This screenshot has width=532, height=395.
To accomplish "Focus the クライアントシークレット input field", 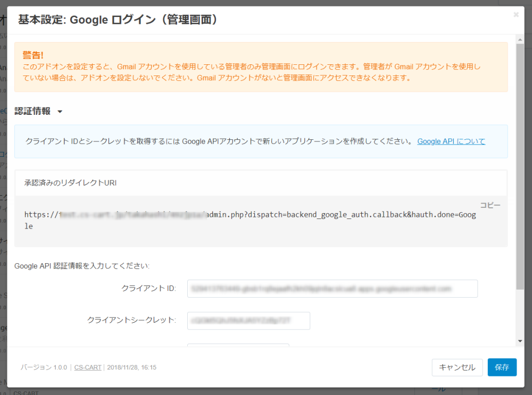I will [248, 321].
